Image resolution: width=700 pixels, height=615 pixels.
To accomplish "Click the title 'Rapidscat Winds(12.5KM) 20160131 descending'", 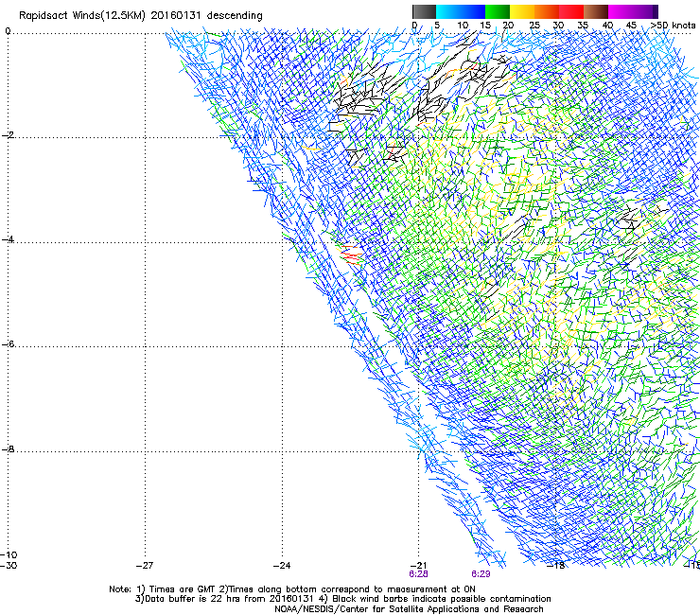I will (x=141, y=16).
